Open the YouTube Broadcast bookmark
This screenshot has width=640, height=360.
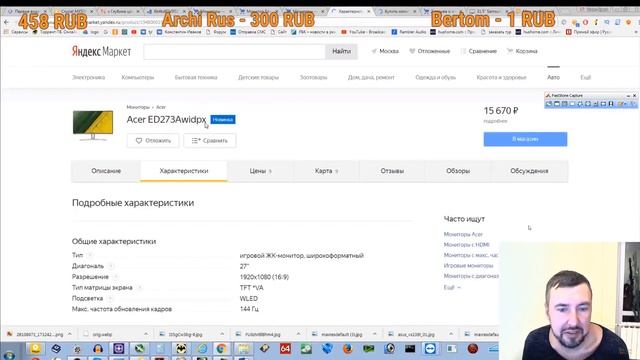[x=363, y=31]
